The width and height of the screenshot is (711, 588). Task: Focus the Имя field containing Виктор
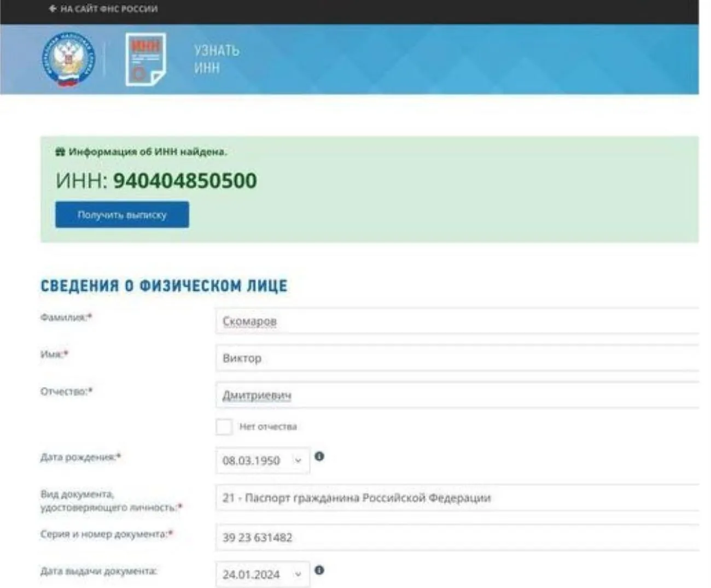457,358
